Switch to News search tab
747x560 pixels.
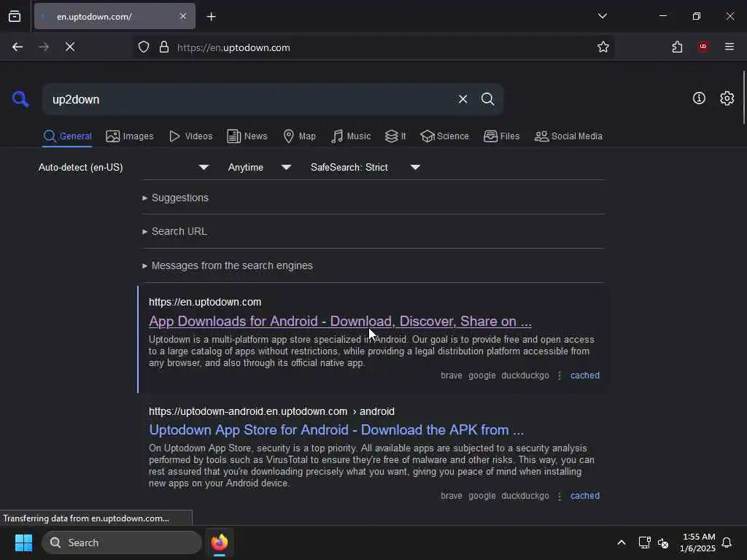click(247, 136)
